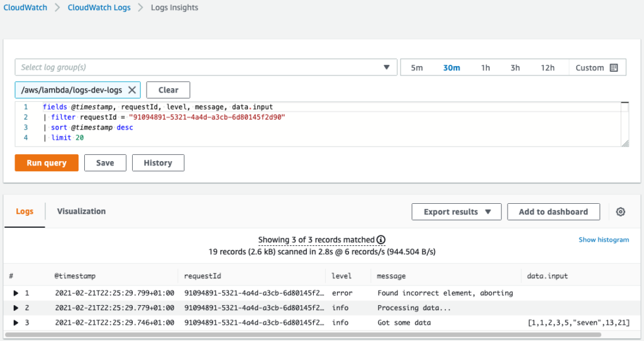The image size is (644, 341).
Task: Click the horizontal scrollbar under results table
Action: tap(303, 335)
